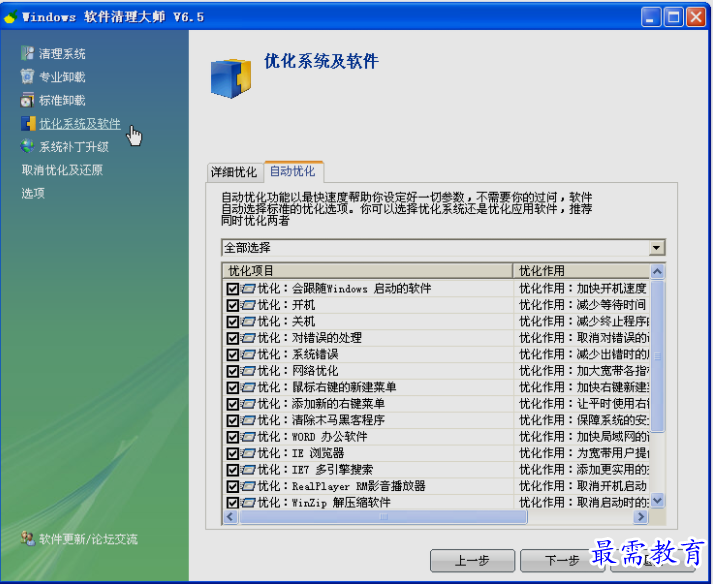Click the vertical scrollbar thumb in list
Image resolution: width=713 pixels, height=584 pixels.
(657, 356)
